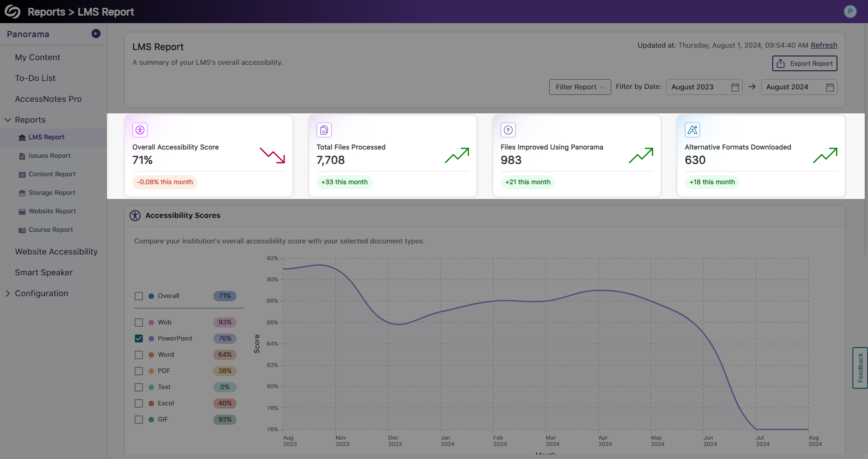Uncheck the PowerPoint score checkbox
The image size is (868, 459).
coord(139,338)
